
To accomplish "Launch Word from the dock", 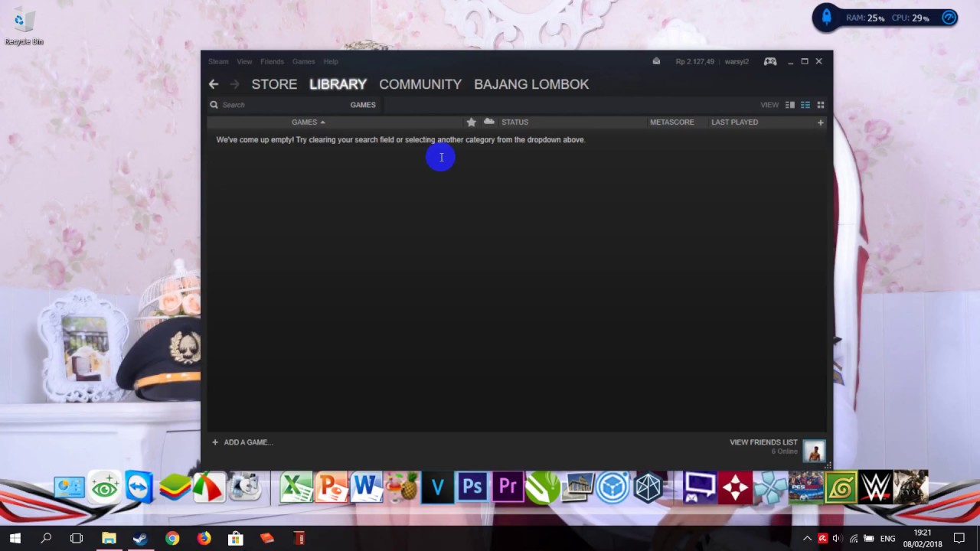I will 367,487.
